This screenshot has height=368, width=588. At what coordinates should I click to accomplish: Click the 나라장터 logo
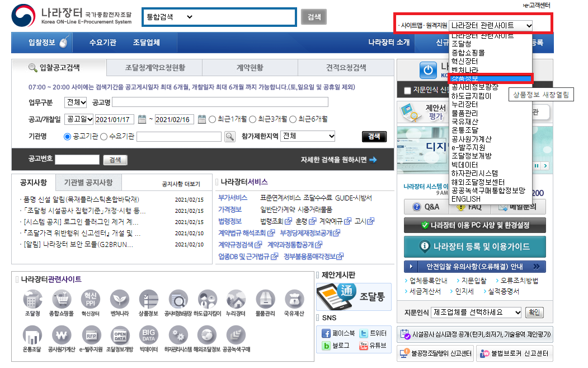(x=72, y=16)
